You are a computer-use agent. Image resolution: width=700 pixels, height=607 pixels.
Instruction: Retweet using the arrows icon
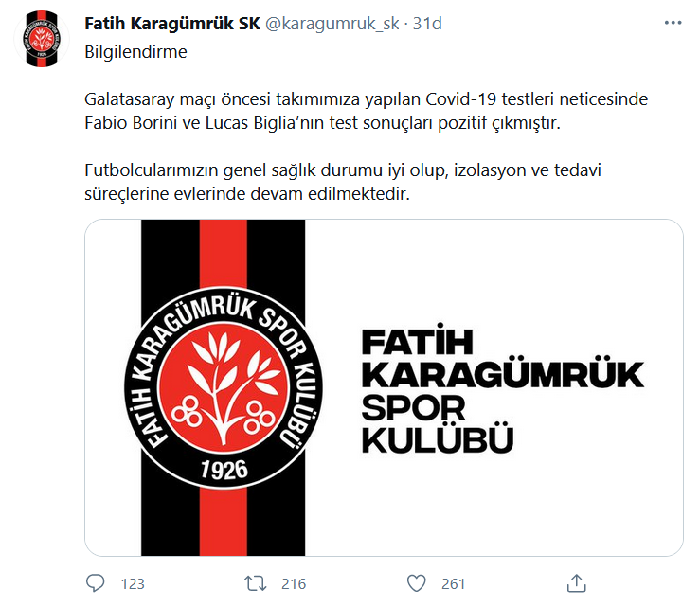click(256, 583)
